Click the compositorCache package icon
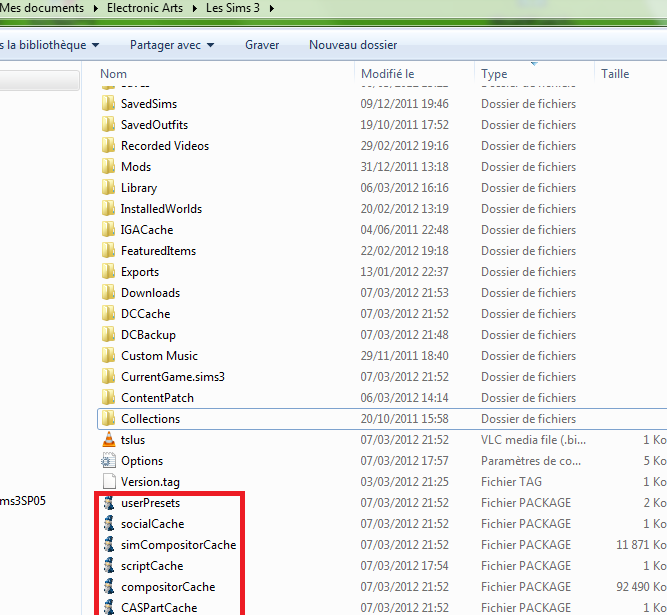The width and height of the screenshot is (667, 615). [109, 587]
